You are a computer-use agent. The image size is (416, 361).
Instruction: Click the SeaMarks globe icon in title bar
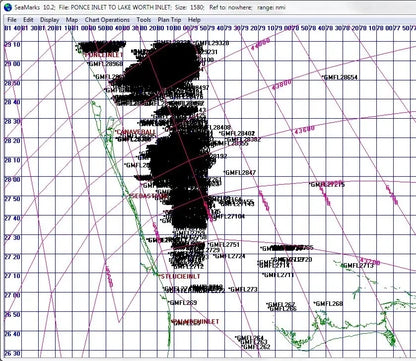point(7,7)
